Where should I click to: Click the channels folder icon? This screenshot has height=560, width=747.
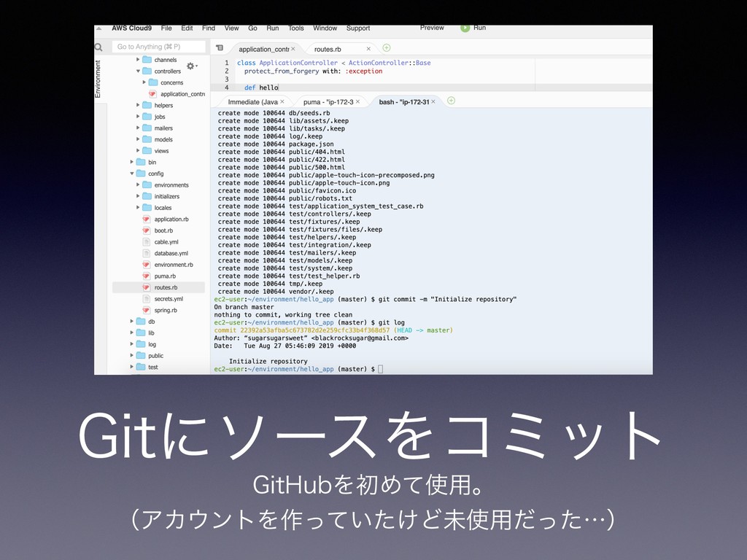[147, 60]
